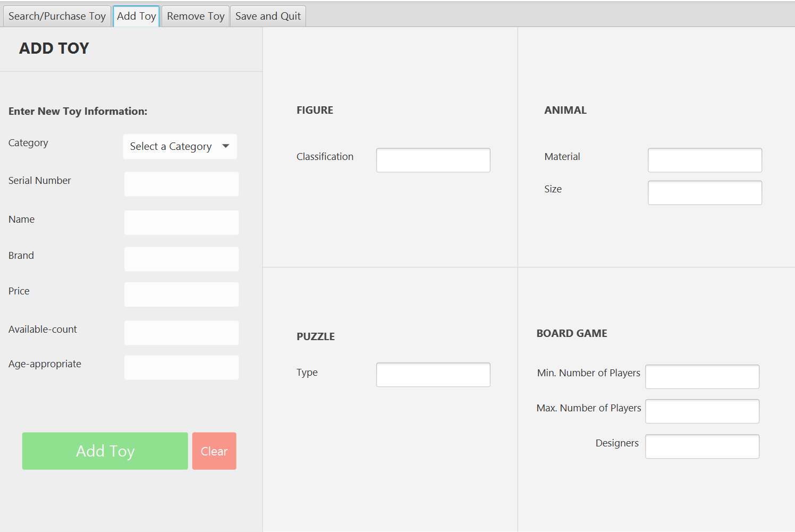Open the Select a Category dropdown
The height and width of the screenshot is (532, 795).
point(180,147)
